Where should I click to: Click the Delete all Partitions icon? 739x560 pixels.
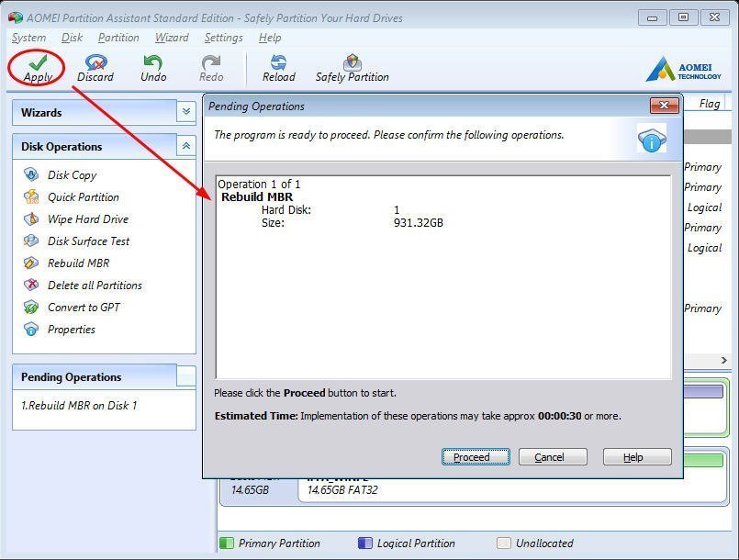[31, 285]
